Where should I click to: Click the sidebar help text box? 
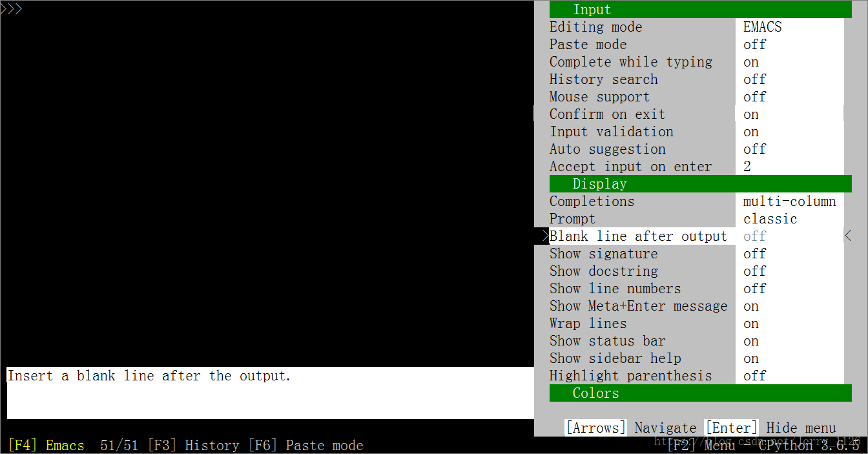[271, 393]
